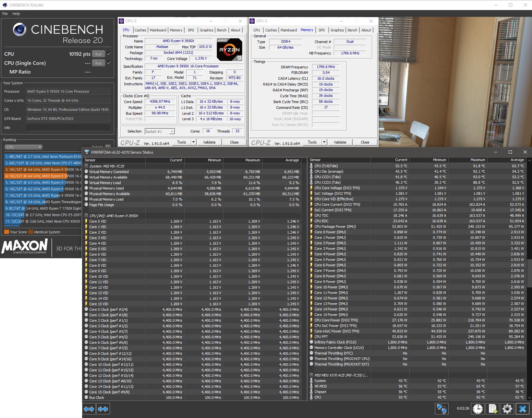Expand ranking Details arrow in Cinebench
The width and height of the screenshot is (532, 418).
(108, 147)
